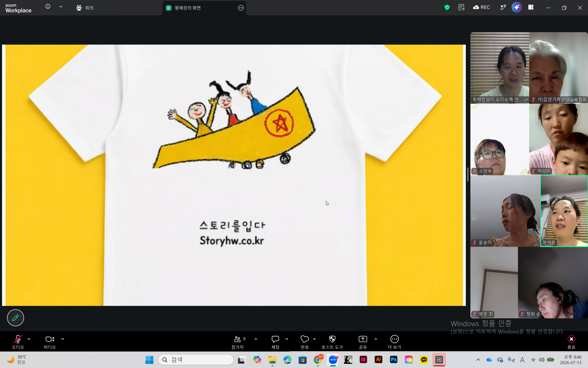Screen dimensions: 588x368
Task: Expand share options arrow beside 공유
Action: (x=376, y=339)
